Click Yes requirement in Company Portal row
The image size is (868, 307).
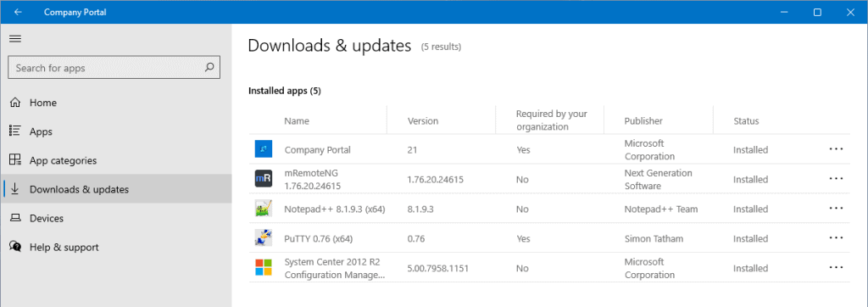(x=522, y=149)
